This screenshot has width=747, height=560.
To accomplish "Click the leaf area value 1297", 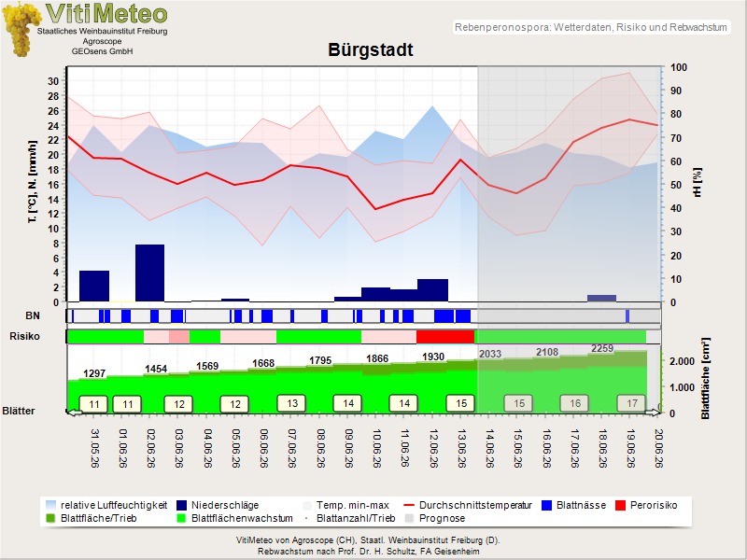I will pyautogui.click(x=94, y=373).
